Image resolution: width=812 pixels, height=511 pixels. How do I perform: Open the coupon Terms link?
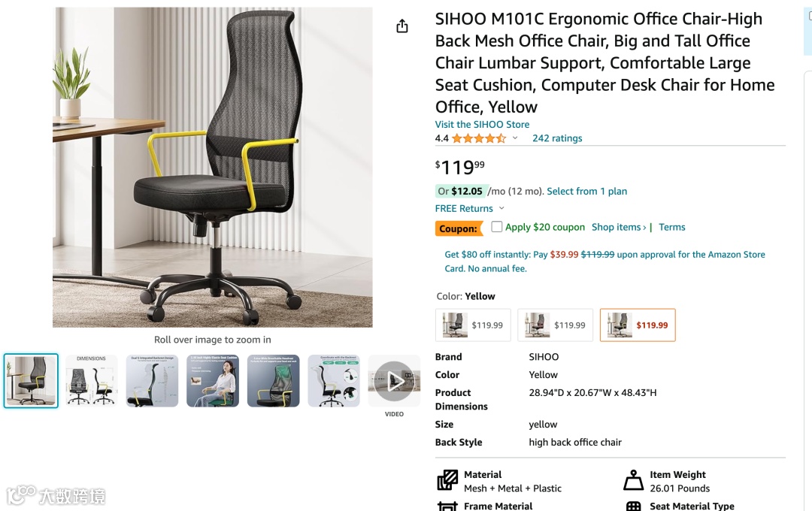(671, 227)
